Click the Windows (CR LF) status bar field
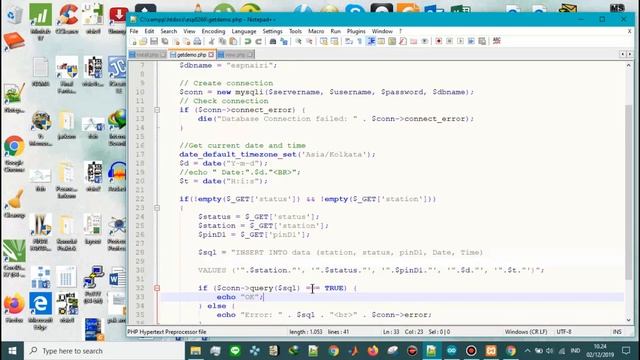This screenshot has width=640, height=360. (x=526, y=332)
